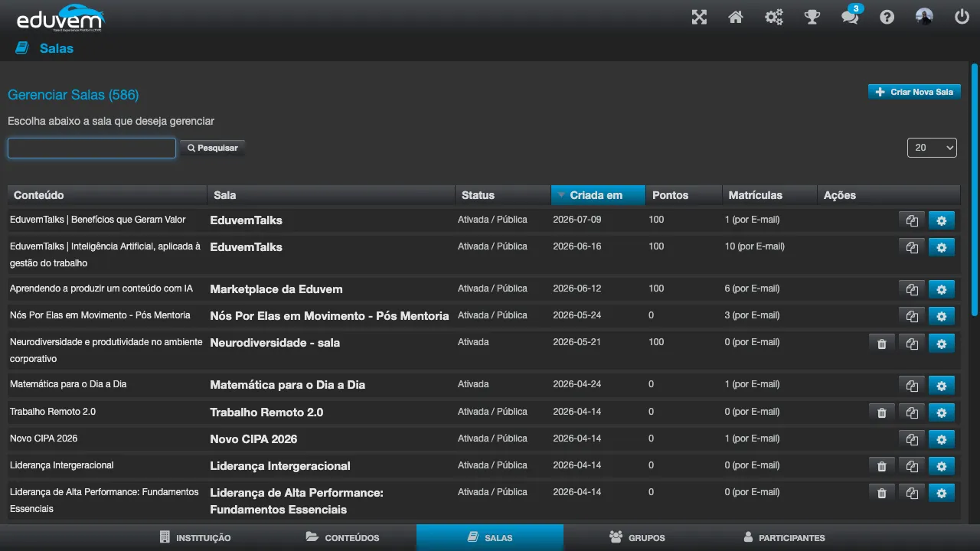
Task: Switch to the Grupos tab
Action: (637, 537)
